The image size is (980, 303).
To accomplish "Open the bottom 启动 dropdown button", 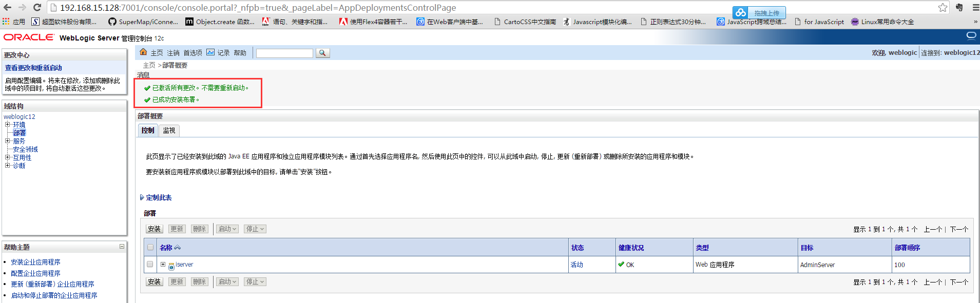I will point(227,282).
